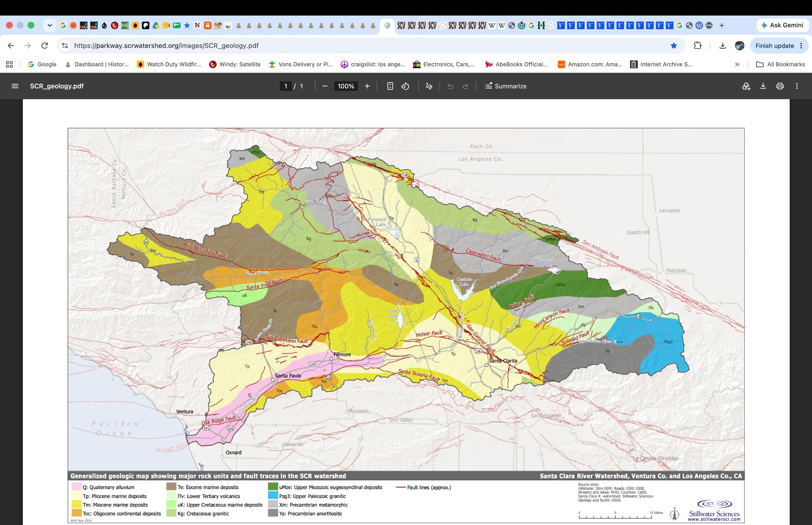Image resolution: width=812 pixels, height=525 pixels.
Task: Open a new tab with plus button
Action: pyautogui.click(x=722, y=25)
